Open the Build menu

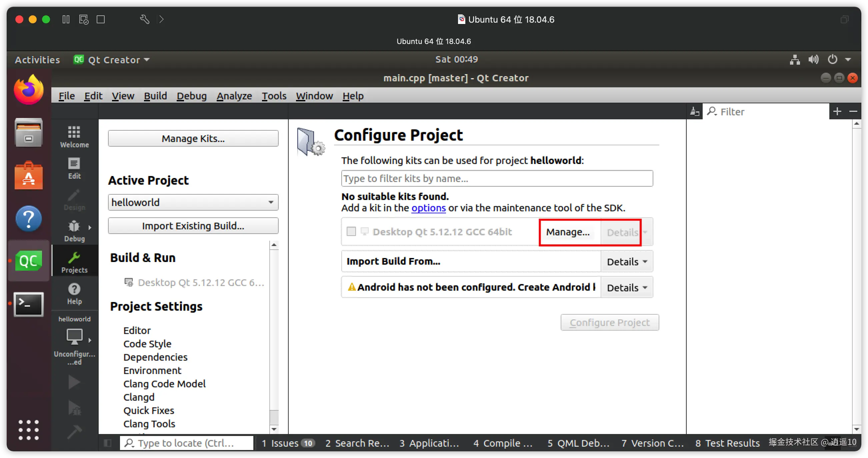click(155, 96)
